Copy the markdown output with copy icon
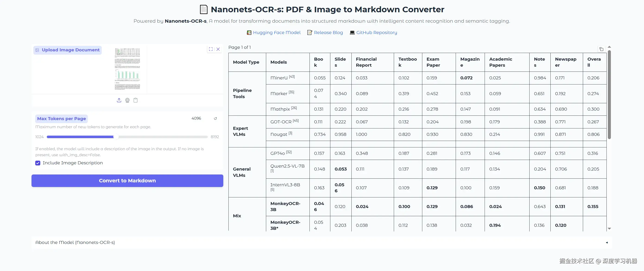 [601, 49]
